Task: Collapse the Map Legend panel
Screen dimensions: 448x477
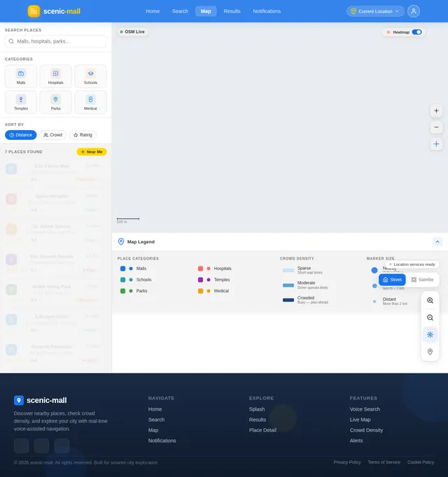Action: (x=437, y=242)
